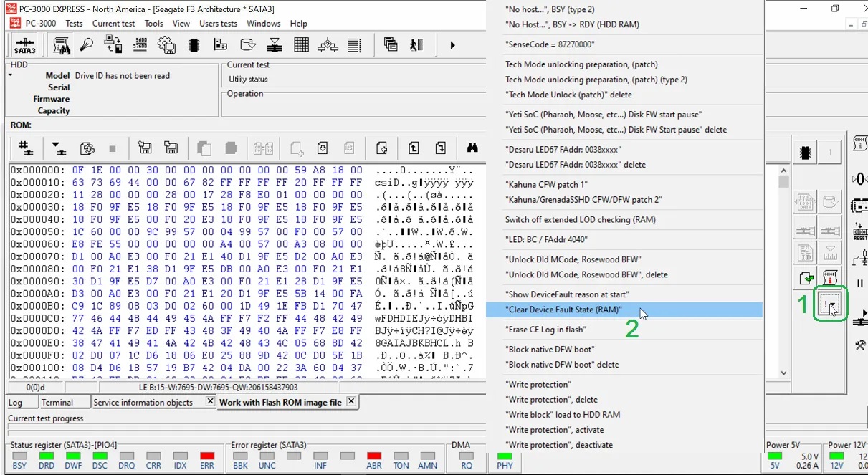
Task: Click the binoculars search icon above hex view
Action: click(x=472, y=148)
